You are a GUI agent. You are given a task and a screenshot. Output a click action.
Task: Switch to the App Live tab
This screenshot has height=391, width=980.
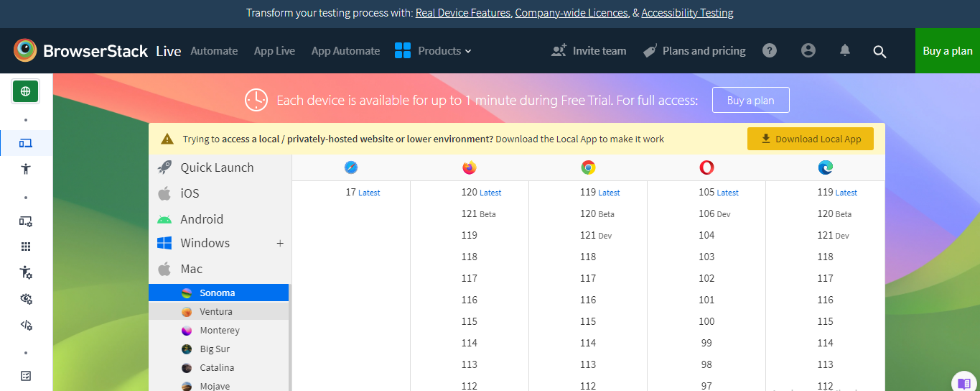tap(274, 51)
